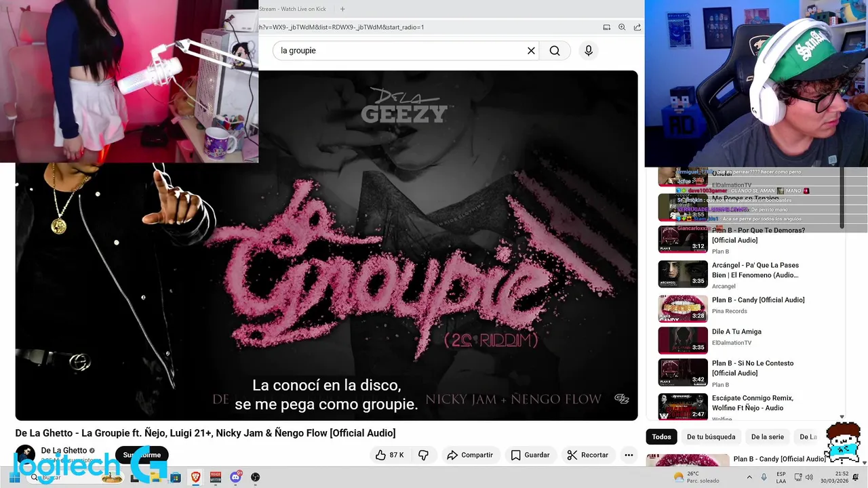Select the De tu búsqueda chip
Viewport: 868px width, 488px height.
[711, 437]
